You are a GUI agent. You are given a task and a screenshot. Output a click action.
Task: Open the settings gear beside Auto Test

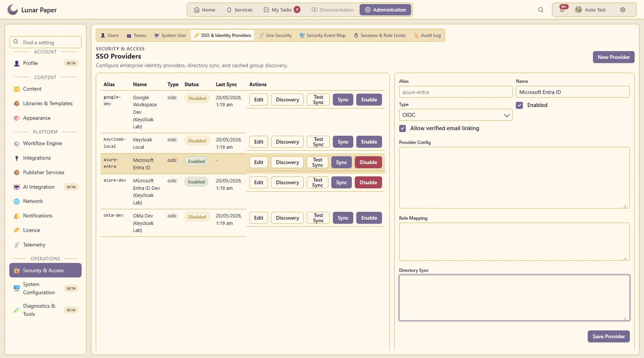(x=623, y=10)
